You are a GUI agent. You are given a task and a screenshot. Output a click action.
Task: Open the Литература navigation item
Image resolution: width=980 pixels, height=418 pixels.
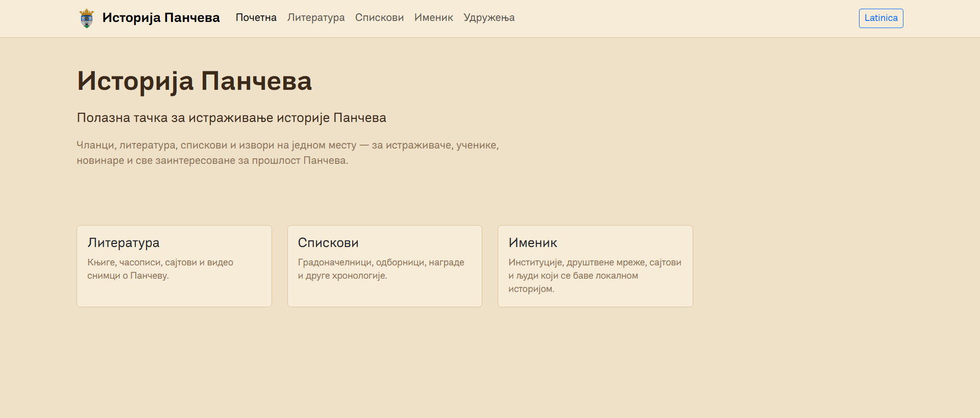tap(316, 18)
